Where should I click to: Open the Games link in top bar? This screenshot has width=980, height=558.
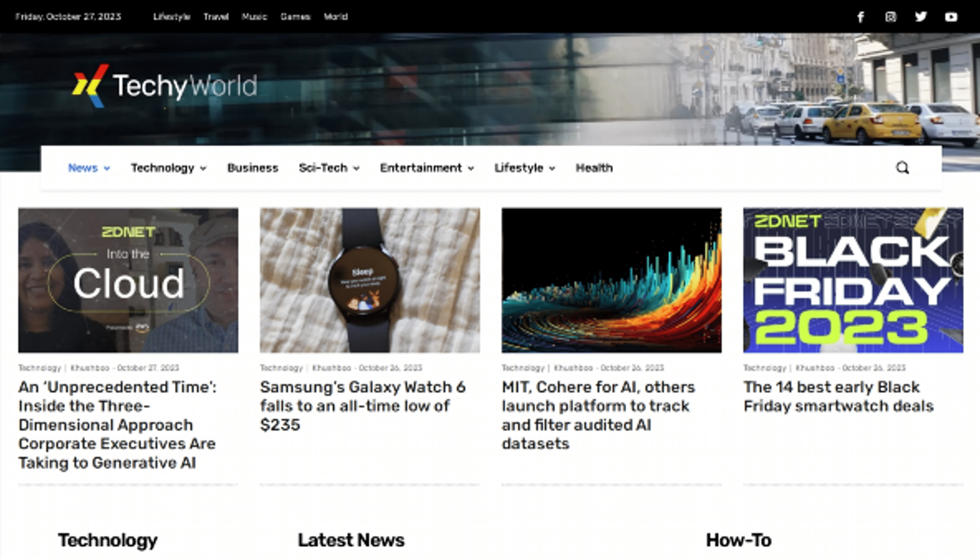295,17
